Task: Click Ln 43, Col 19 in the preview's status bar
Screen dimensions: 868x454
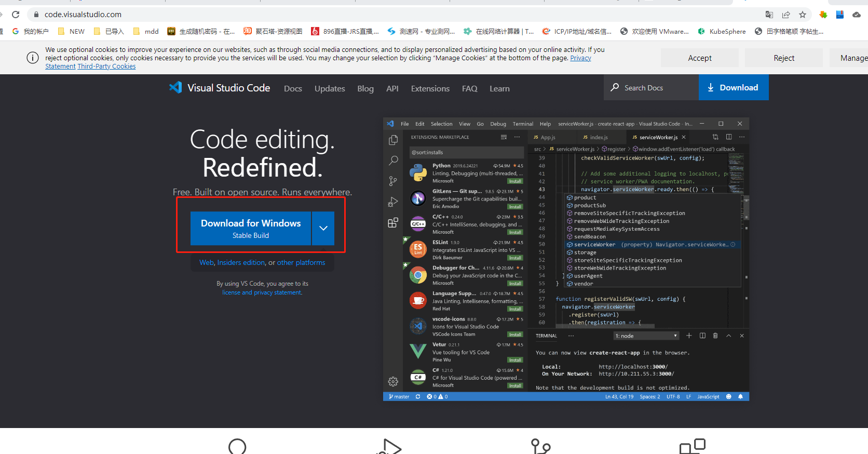Action: [x=619, y=396]
